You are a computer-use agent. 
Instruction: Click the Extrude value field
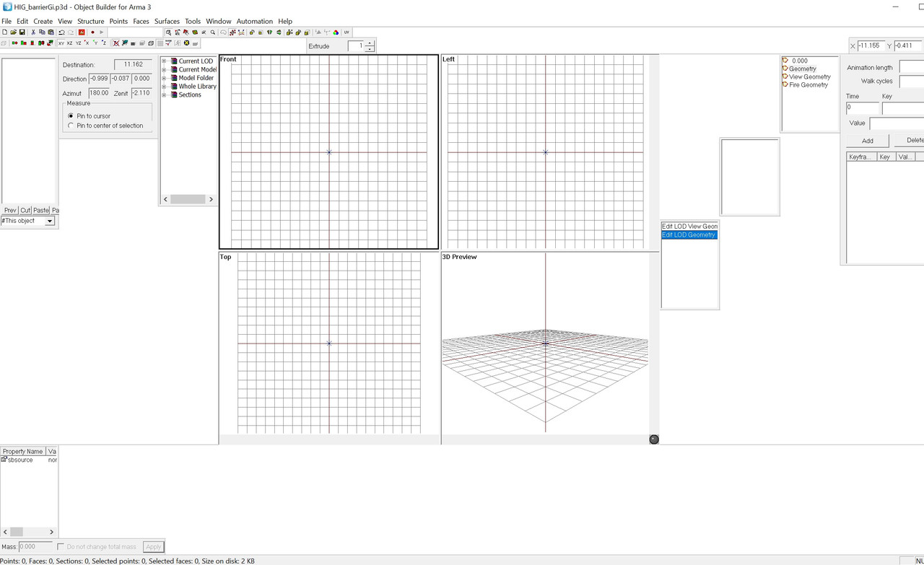coord(357,46)
